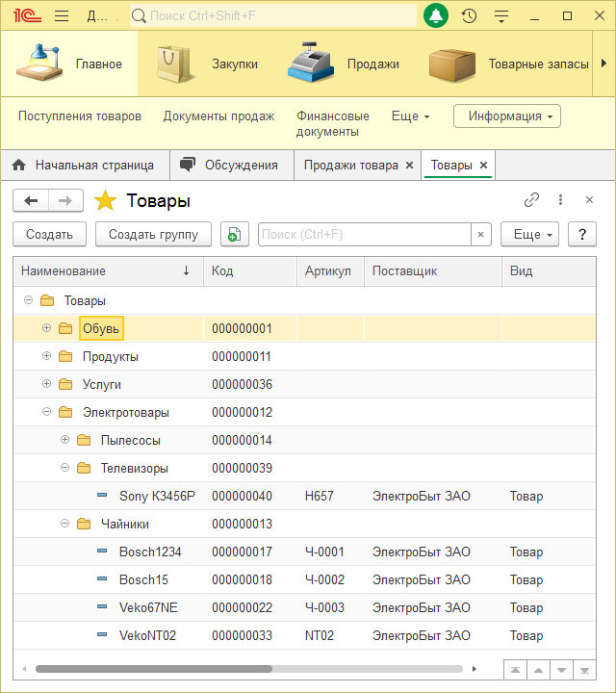
Task: Get link to Товары list
Action: click(531, 200)
